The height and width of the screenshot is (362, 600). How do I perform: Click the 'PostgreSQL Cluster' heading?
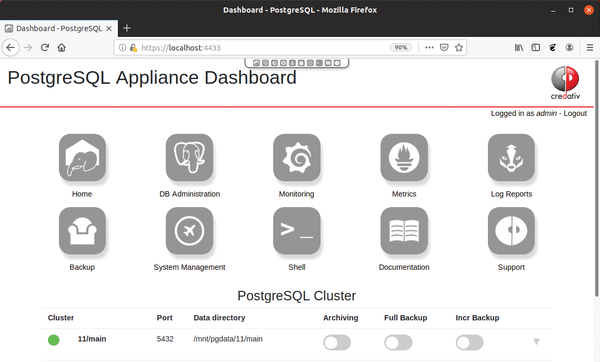[x=297, y=296]
